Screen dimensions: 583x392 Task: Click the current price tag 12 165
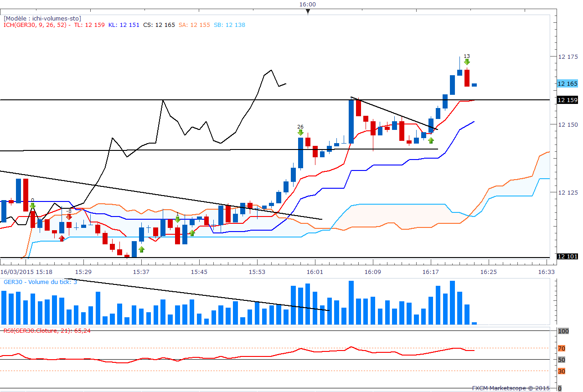[568, 84]
